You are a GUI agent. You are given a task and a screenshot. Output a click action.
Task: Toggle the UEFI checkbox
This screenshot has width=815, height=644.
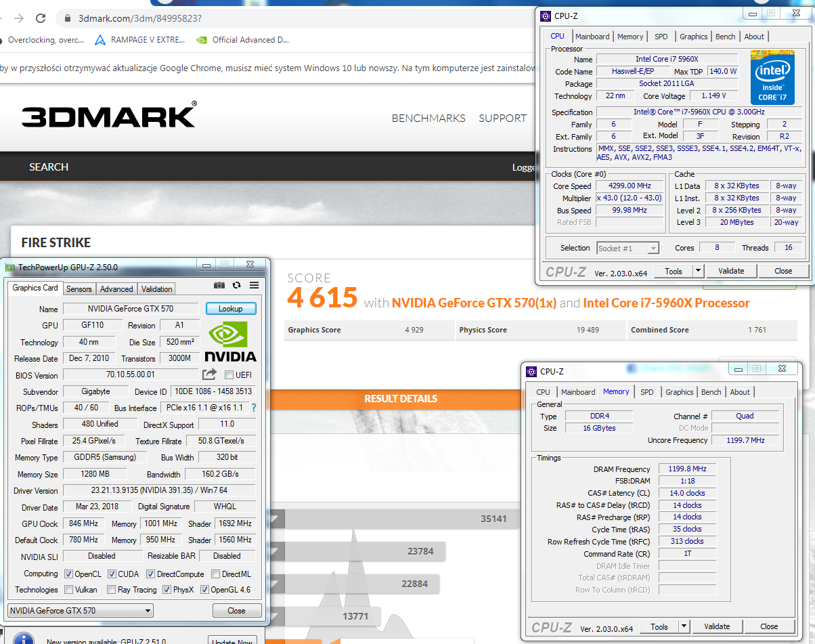(x=229, y=374)
